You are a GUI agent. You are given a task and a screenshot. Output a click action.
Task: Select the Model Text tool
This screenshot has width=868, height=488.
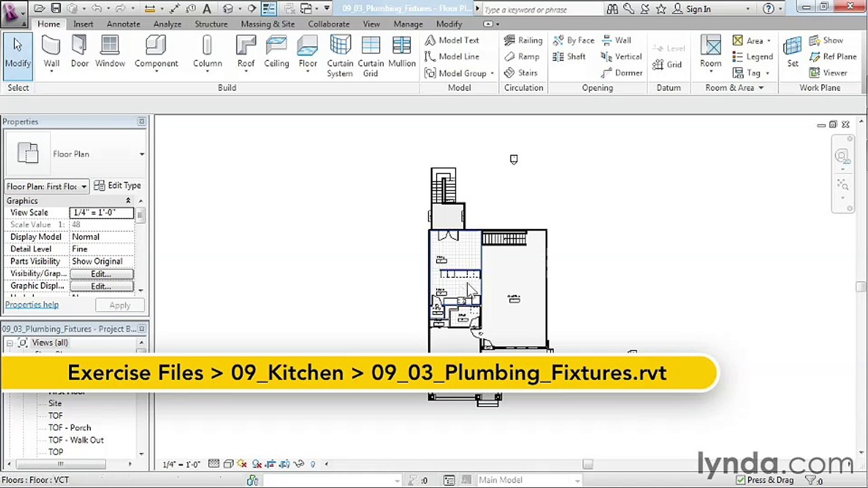[452, 41]
